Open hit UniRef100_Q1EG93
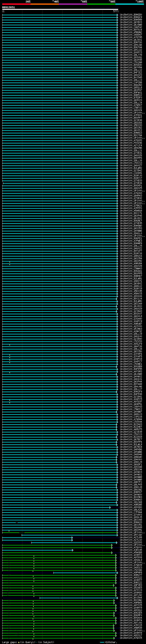This screenshot has height=644, width=146. [x=131, y=543]
